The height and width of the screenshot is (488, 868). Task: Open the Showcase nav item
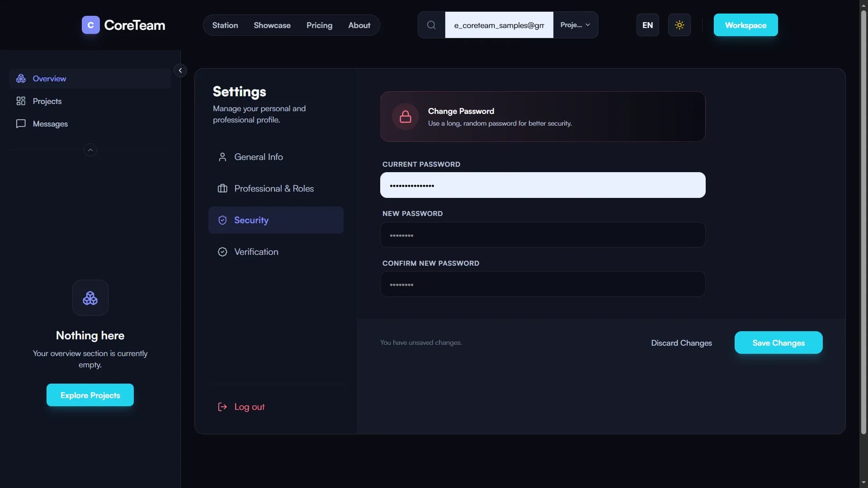click(272, 25)
